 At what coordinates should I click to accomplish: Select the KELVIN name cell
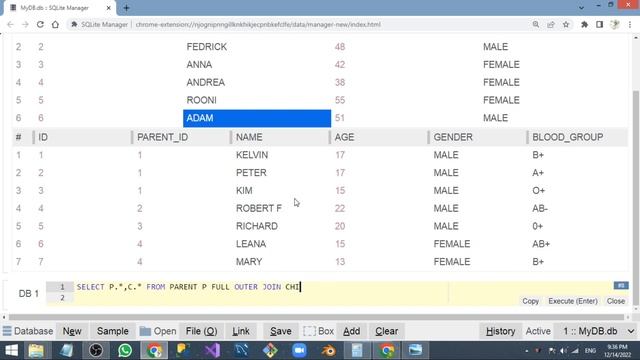click(x=252, y=155)
